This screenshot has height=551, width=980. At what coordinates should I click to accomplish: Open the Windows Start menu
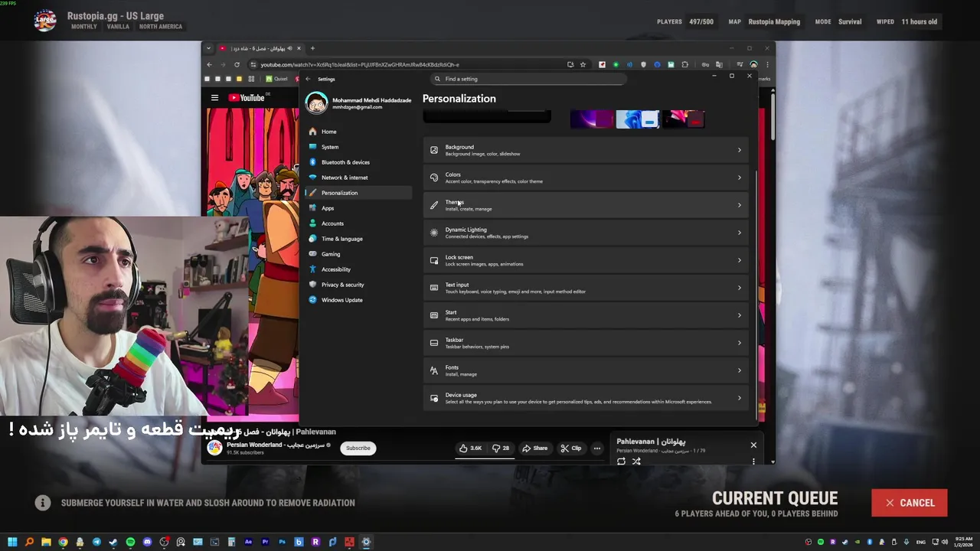pos(12,542)
